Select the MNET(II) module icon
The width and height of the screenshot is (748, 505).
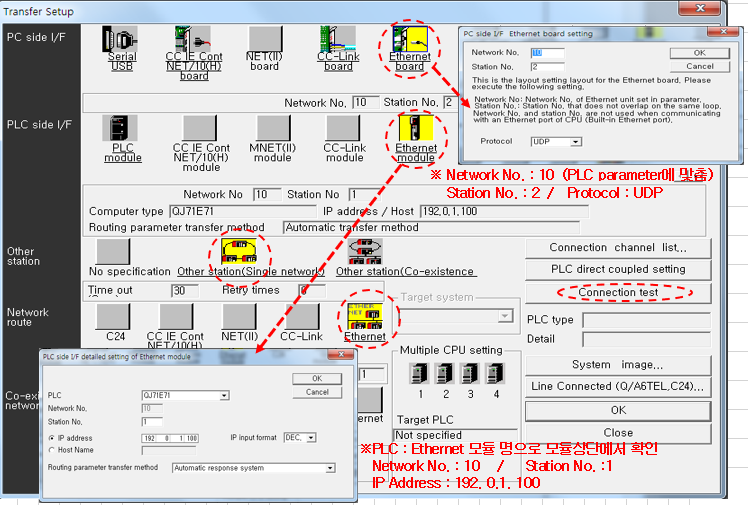point(273,128)
